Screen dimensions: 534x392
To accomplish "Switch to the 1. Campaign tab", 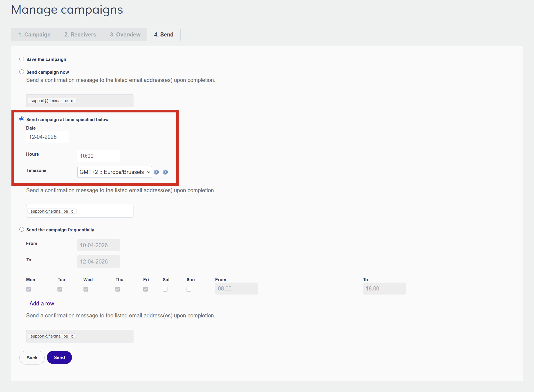I will point(34,35).
